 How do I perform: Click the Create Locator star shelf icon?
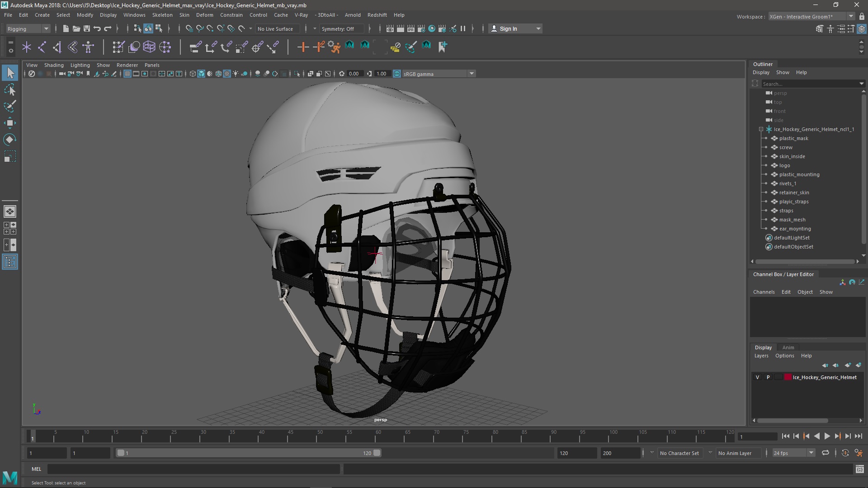click(27, 47)
